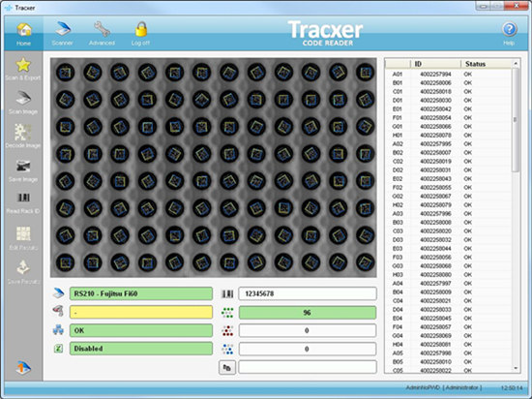This screenshot has height=399, width=532.
Task: Click the handheld barcode reader icon
Action: [58, 312]
